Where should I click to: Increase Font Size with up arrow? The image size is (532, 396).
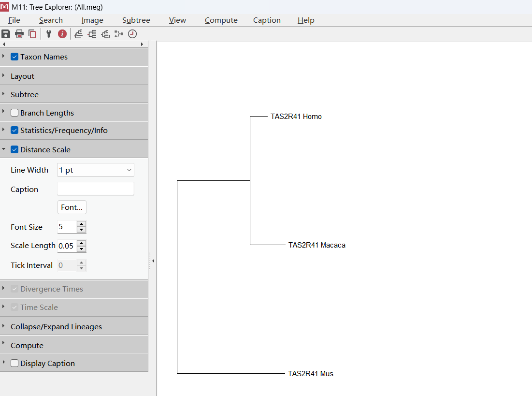click(x=82, y=224)
